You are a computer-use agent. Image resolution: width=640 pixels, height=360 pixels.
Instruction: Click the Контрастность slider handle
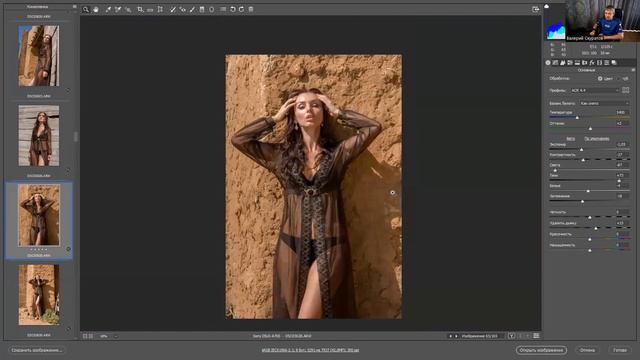583,160
